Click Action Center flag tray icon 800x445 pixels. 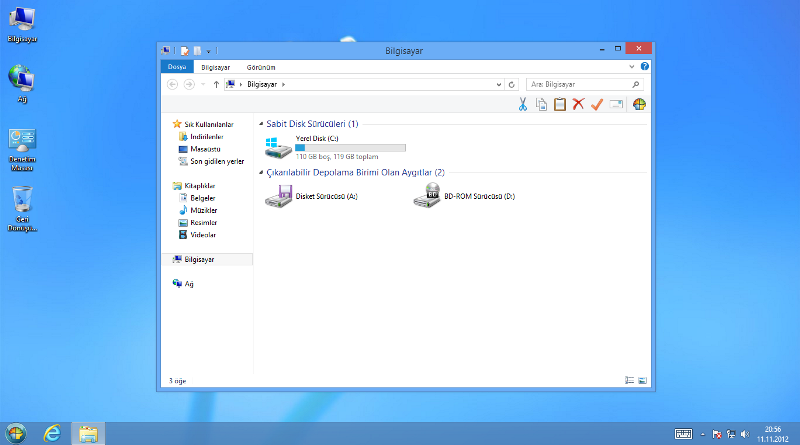(x=716, y=434)
